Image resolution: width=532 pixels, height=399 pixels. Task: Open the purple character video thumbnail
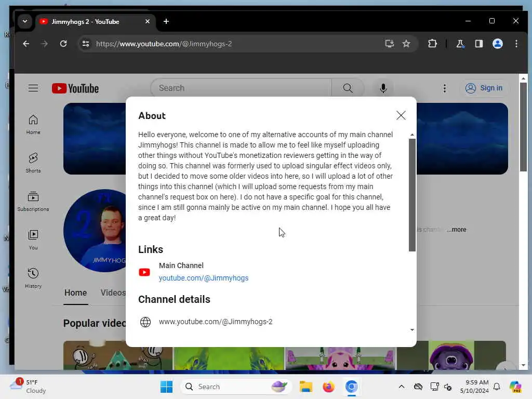[451, 356]
